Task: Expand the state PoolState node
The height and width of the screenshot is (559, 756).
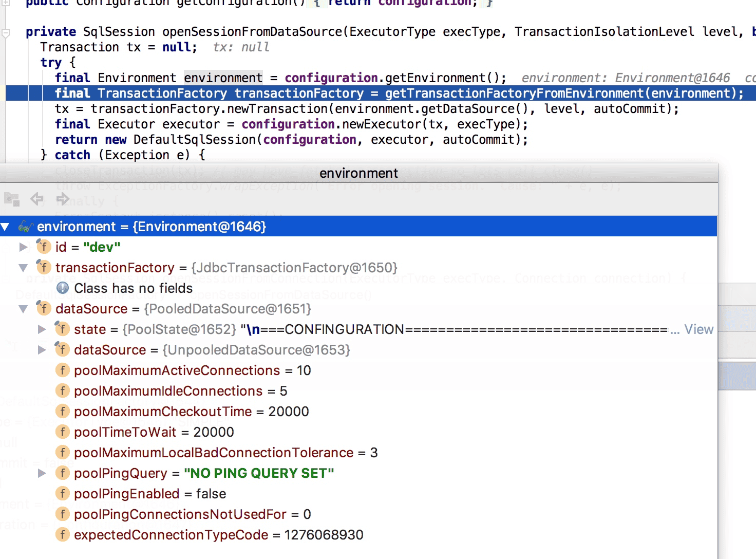Action: [42, 329]
